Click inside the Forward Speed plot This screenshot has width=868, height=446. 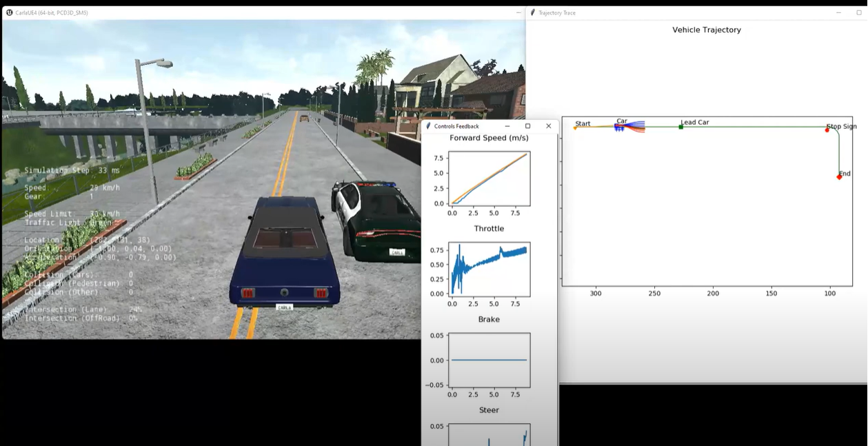click(x=489, y=179)
